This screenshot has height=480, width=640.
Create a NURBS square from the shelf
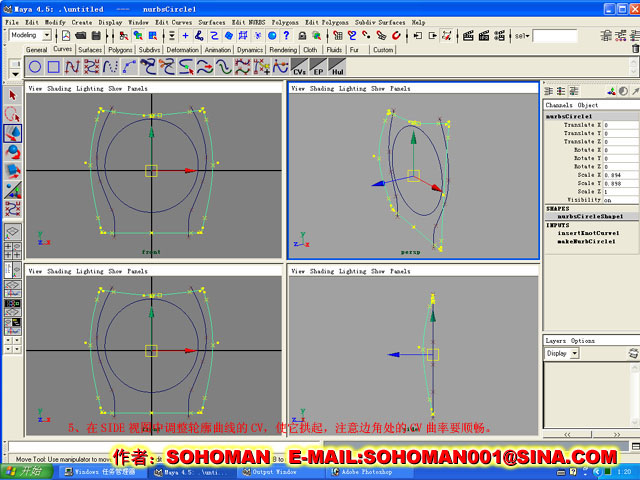[53, 67]
